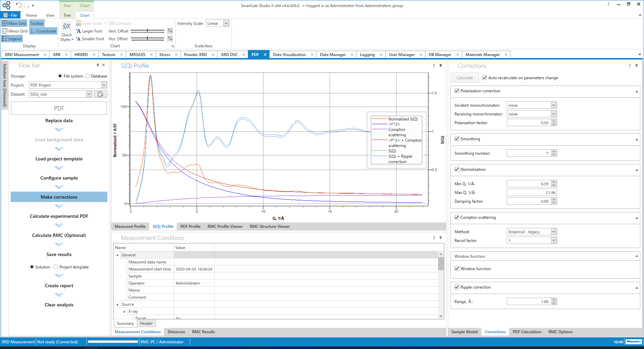Open the PDF Profile chart tab

(190, 227)
